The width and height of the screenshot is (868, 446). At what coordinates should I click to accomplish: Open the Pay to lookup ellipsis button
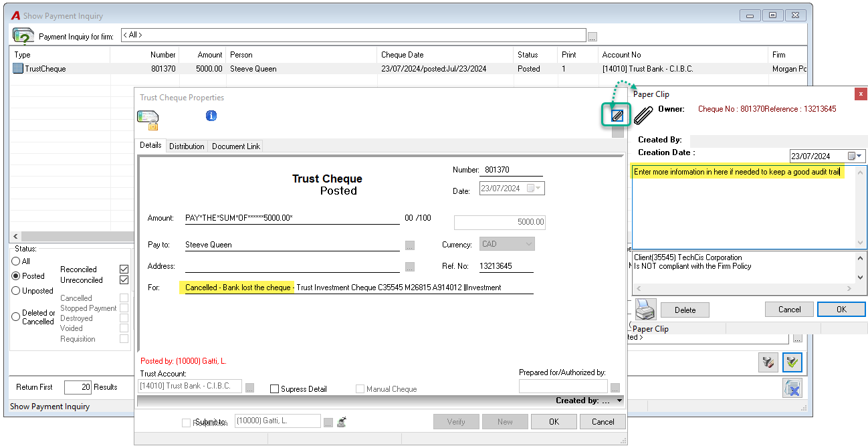[410, 245]
